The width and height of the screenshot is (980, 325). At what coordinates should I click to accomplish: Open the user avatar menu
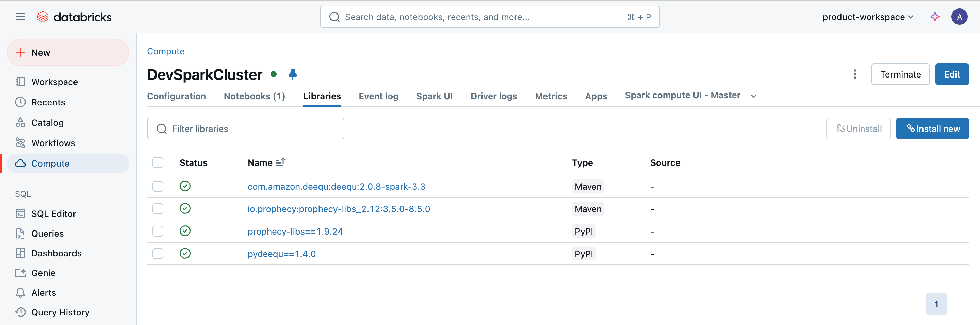[959, 17]
